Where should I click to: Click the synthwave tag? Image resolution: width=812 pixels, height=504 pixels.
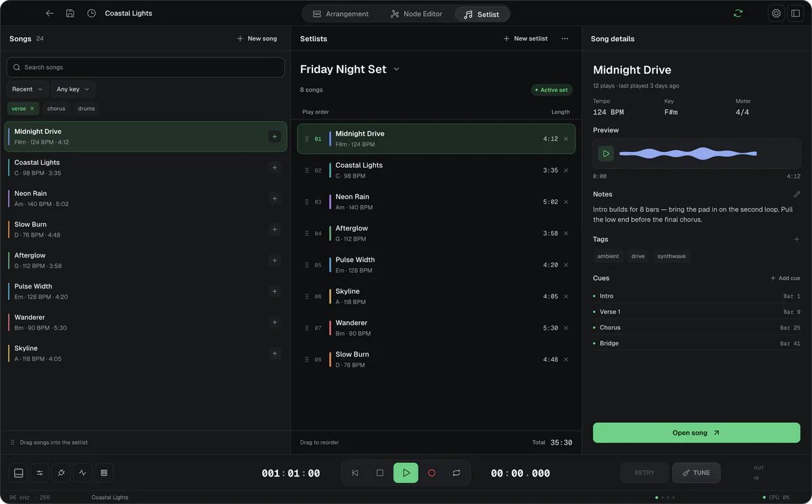coord(671,256)
